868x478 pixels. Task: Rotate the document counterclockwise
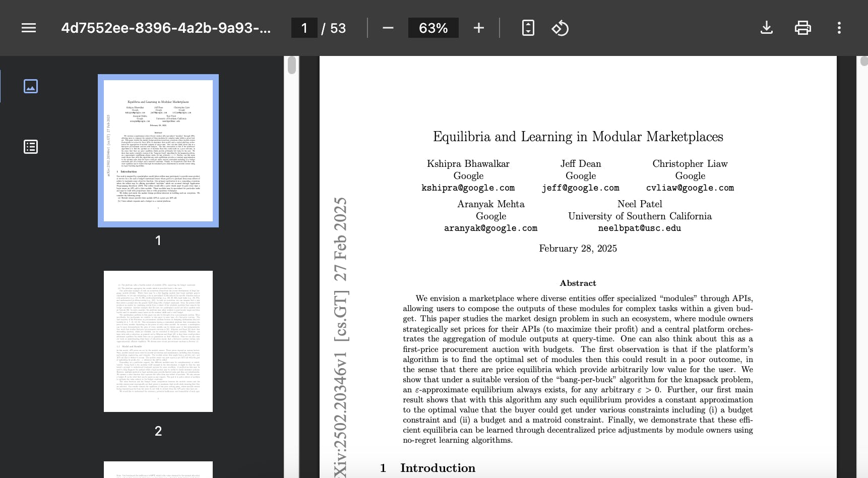[560, 28]
